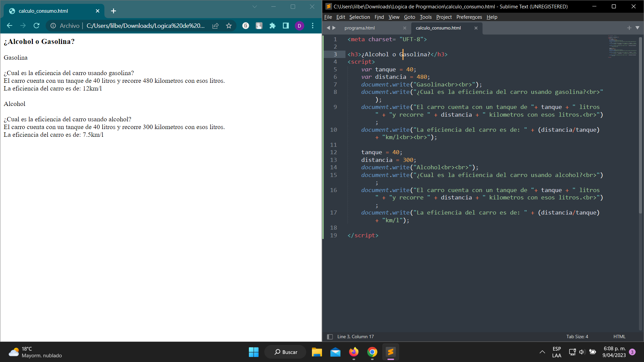Switch to programa.html tab
644x362 pixels.
pyautogui.click(x=360, y=28)
